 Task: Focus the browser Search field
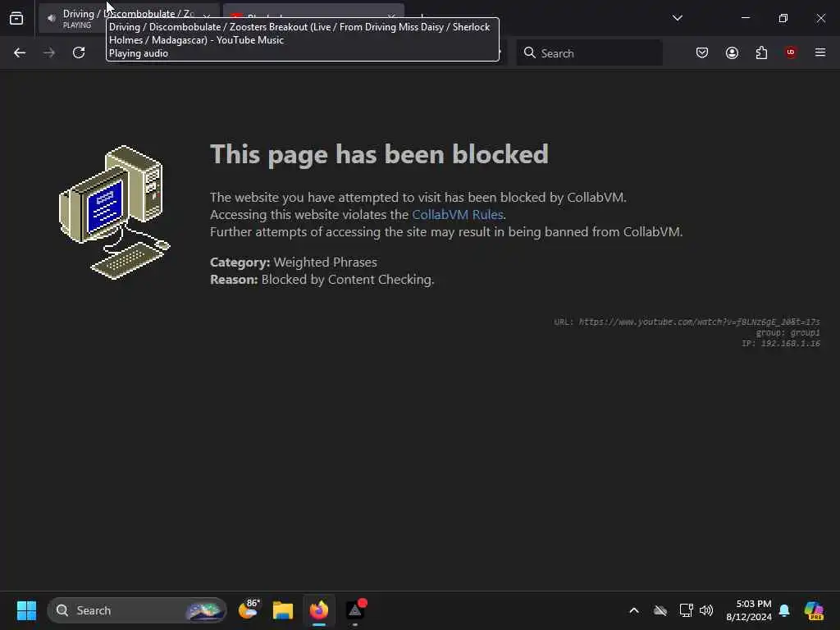point(589,53)
